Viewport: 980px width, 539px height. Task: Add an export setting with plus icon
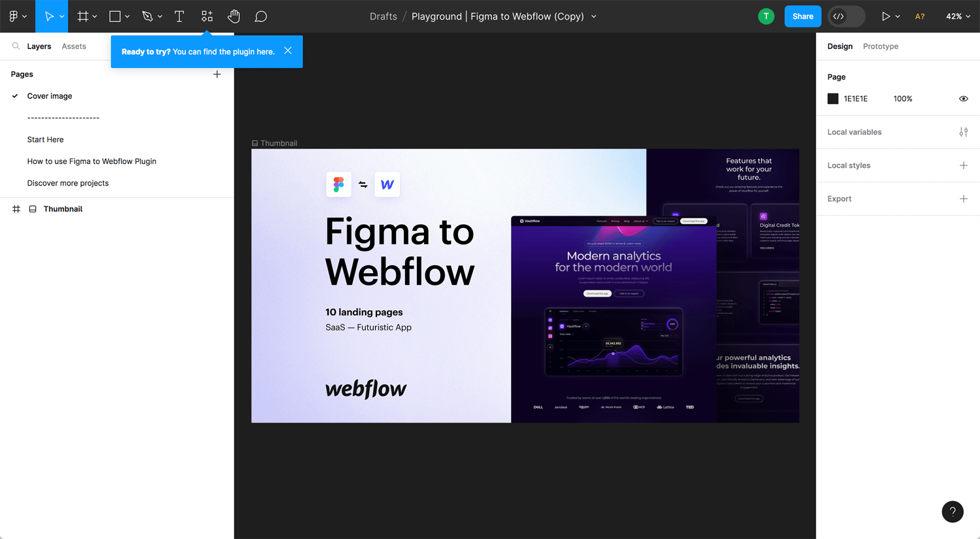click(963, 199)
